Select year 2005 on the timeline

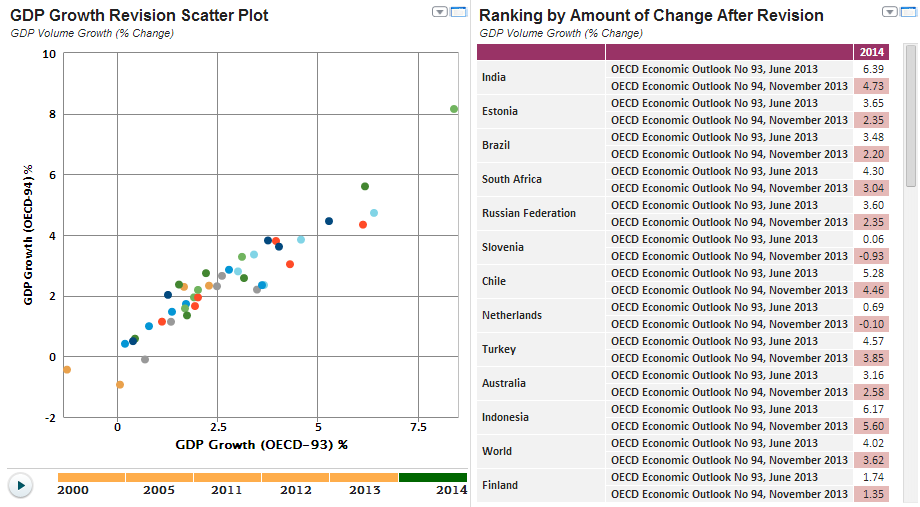159,478
